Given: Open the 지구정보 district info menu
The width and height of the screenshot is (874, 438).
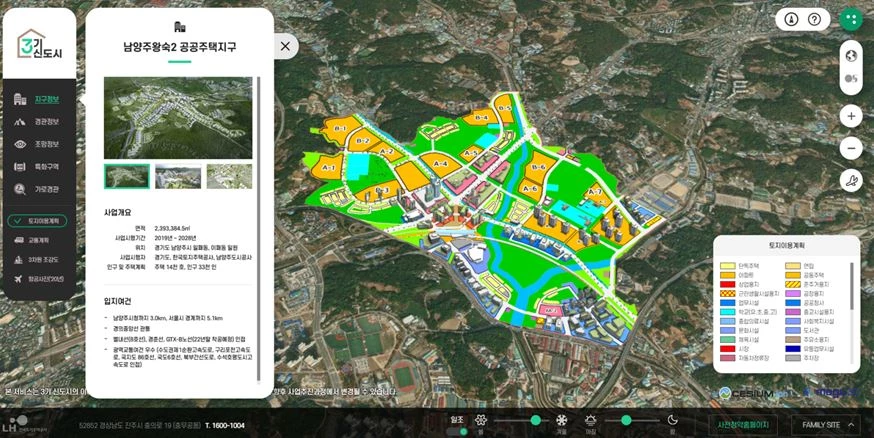Looking at the screenshot, I should [39, 99].
